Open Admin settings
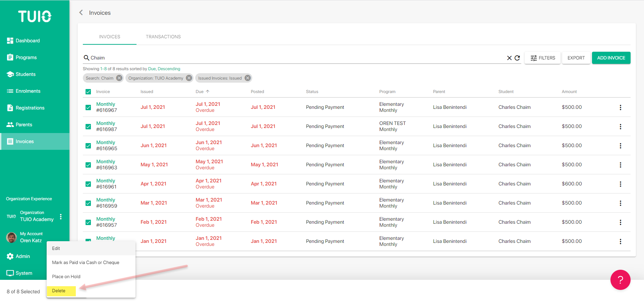644x303 pixels. click(18, 256)
